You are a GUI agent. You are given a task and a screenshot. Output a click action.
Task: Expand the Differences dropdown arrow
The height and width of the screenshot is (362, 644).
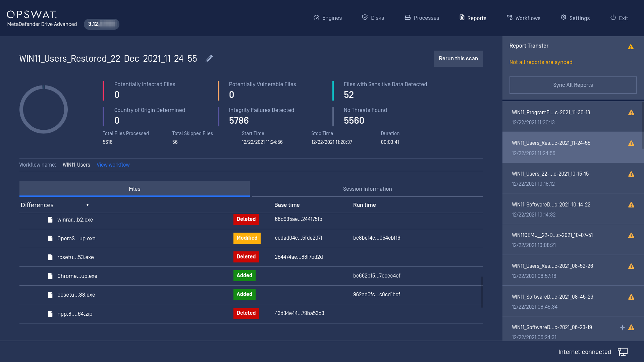click(x=88, y=205)
